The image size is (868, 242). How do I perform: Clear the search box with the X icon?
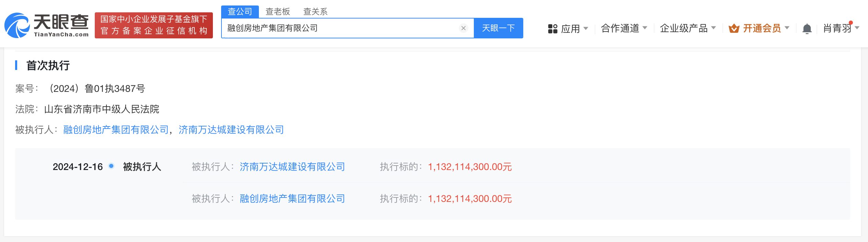click(463, 28)
